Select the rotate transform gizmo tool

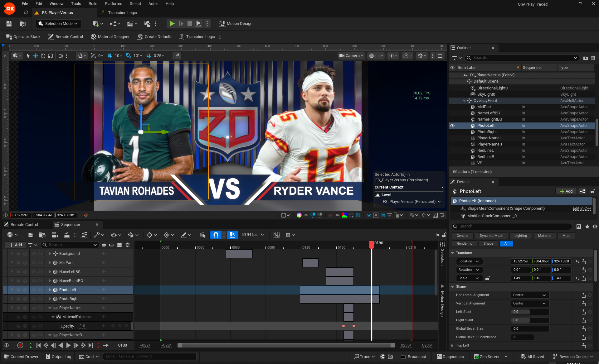click(43, 56)
